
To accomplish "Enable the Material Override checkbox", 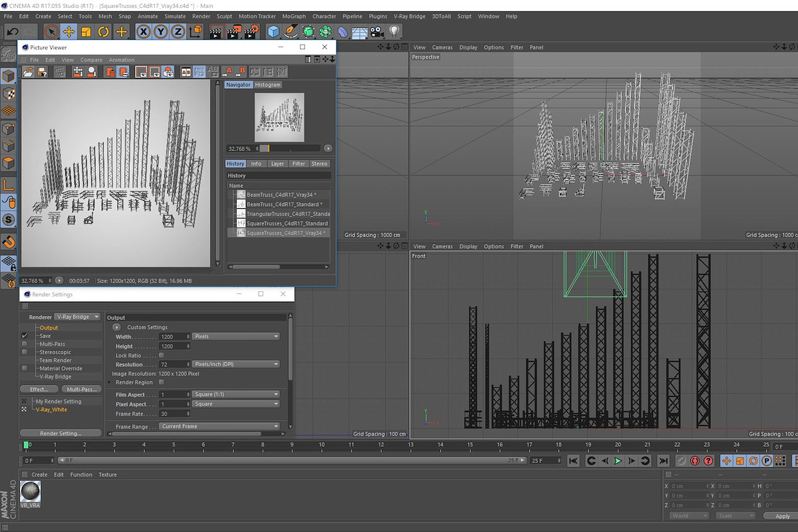I will (x=25, y=368).
